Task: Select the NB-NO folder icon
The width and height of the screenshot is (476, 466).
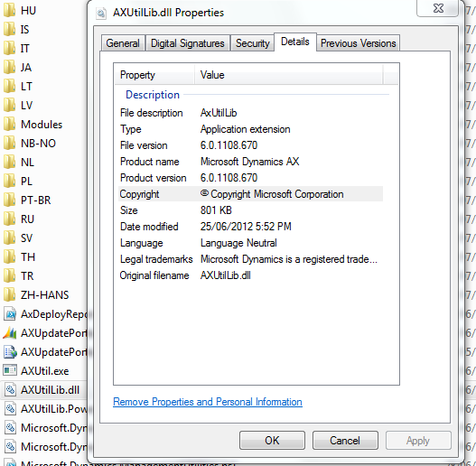Action: (9, 144)
